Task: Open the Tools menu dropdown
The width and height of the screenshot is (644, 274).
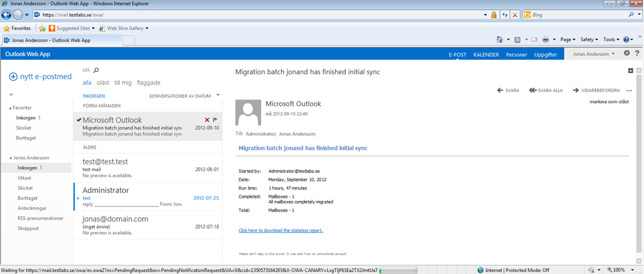Action: [611, 40]
